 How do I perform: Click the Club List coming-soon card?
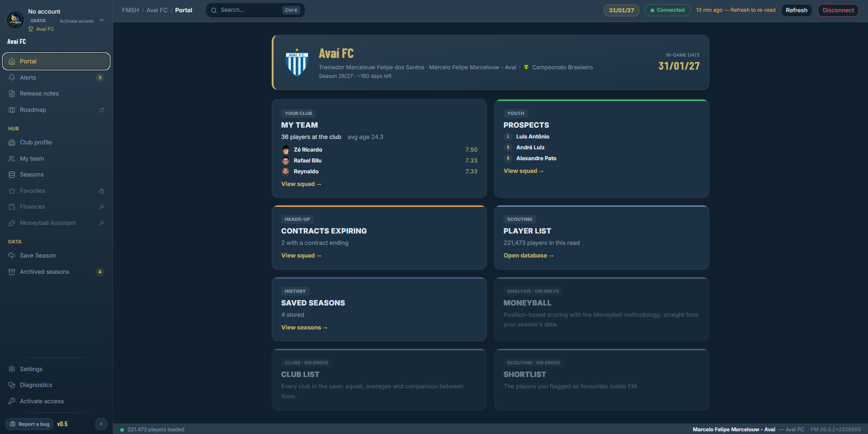[x=379, y=380]
